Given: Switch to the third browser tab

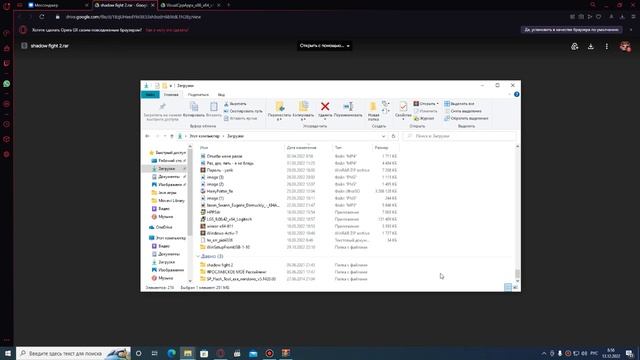Looking at the screenshot, I should click(190, 5).
